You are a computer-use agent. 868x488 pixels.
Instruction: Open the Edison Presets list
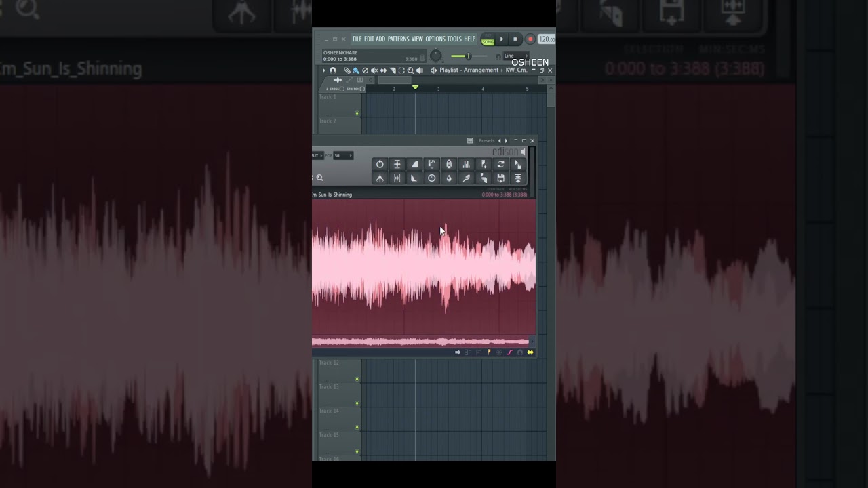point(486,141)
